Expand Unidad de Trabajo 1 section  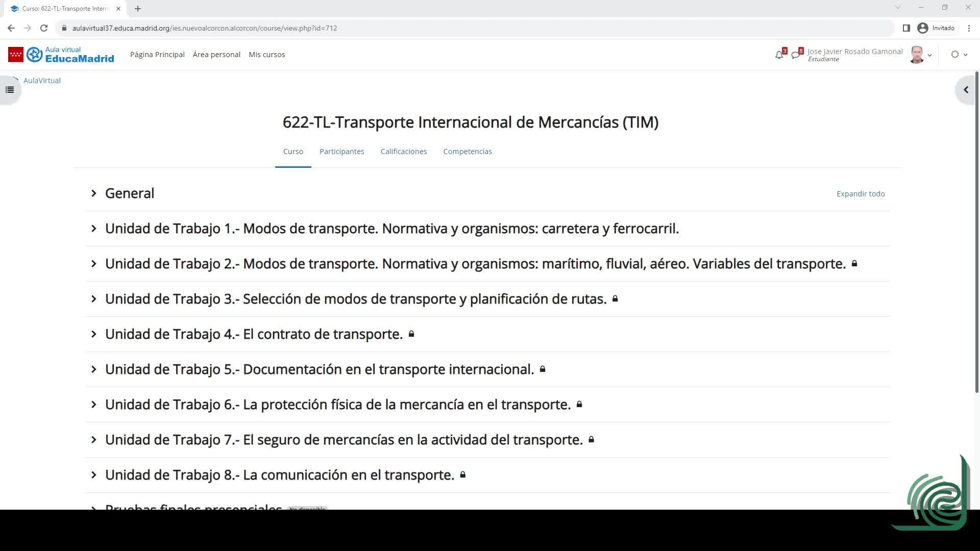pyautogui.click(x=94, y=229)
